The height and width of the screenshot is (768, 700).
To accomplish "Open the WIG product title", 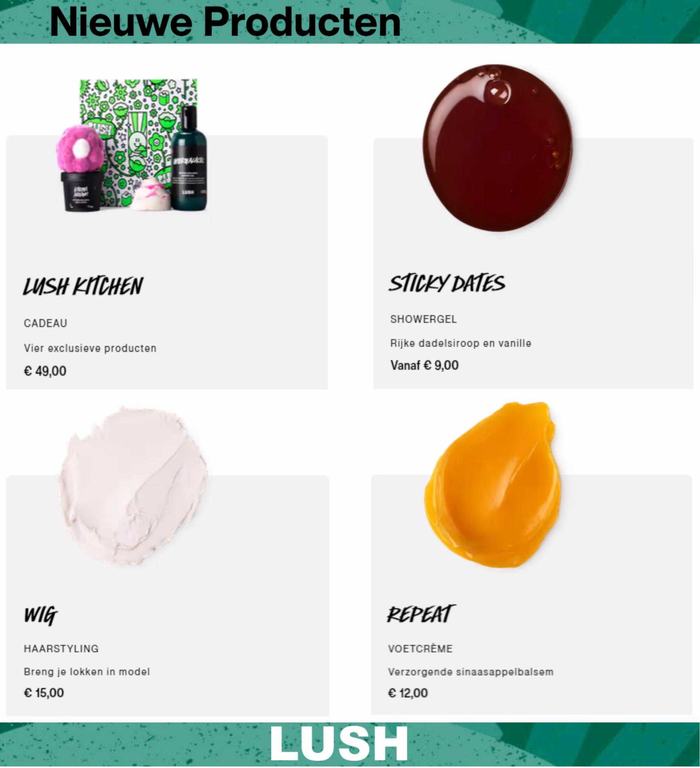I will coord(40,615).
